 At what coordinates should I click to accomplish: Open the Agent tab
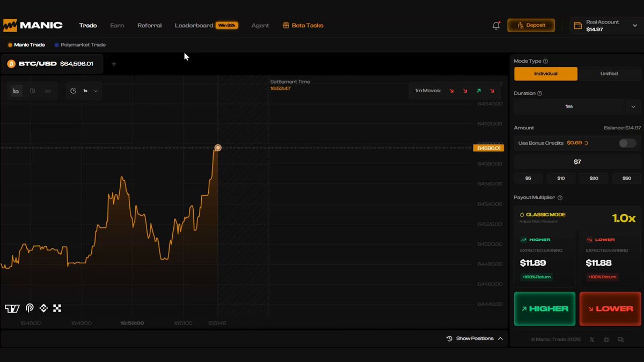click(x=260, y=26)
